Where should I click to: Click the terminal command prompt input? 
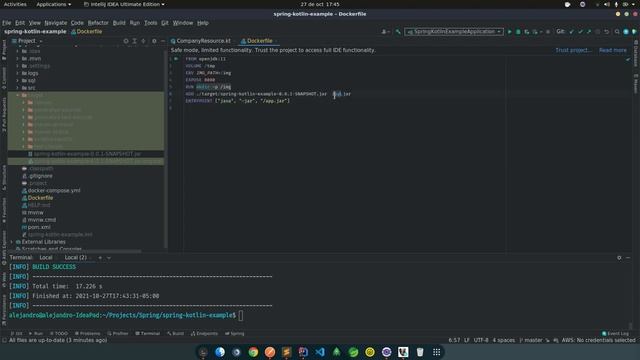(x=241, y=316)
